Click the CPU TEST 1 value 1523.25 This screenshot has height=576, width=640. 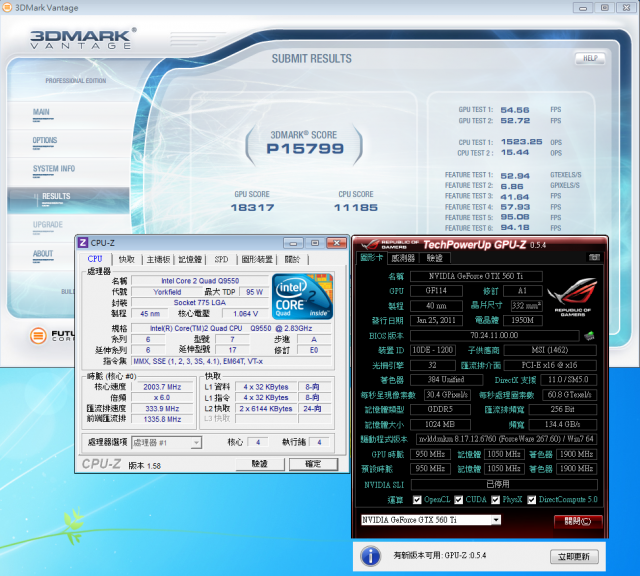tap(521, 142)
